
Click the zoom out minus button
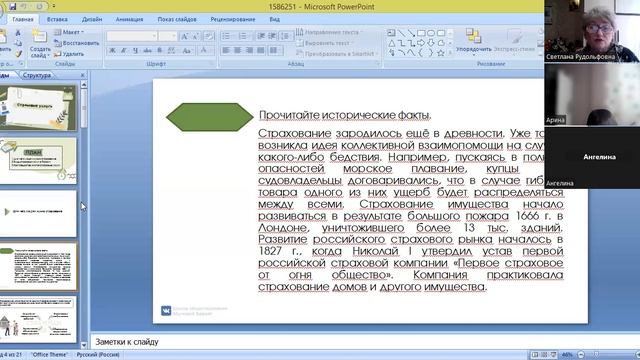tap(581, 355)
